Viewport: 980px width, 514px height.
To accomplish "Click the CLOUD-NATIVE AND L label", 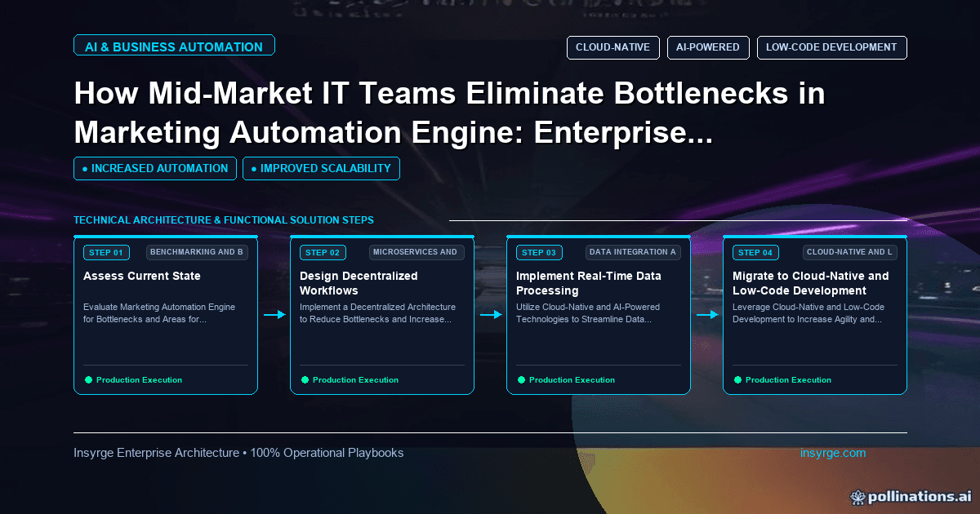I will coord(849,252).
